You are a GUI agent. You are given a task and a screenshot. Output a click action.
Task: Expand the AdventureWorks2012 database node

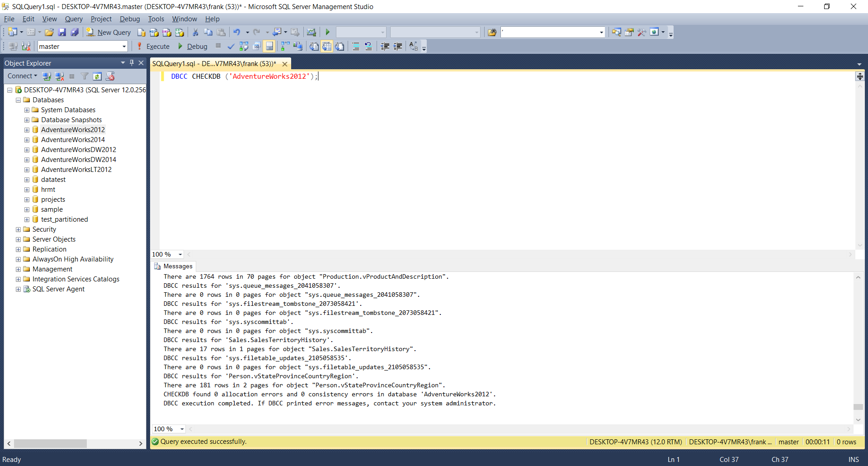[27, 130]
